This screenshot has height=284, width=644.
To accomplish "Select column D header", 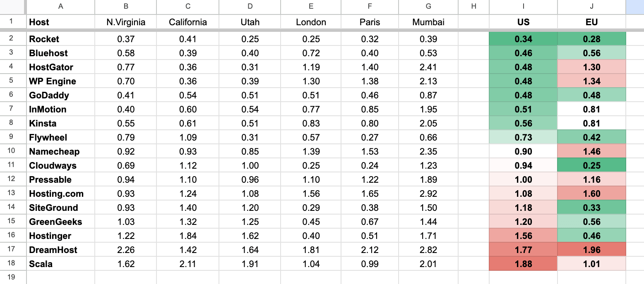I will [x=250, y=6].
